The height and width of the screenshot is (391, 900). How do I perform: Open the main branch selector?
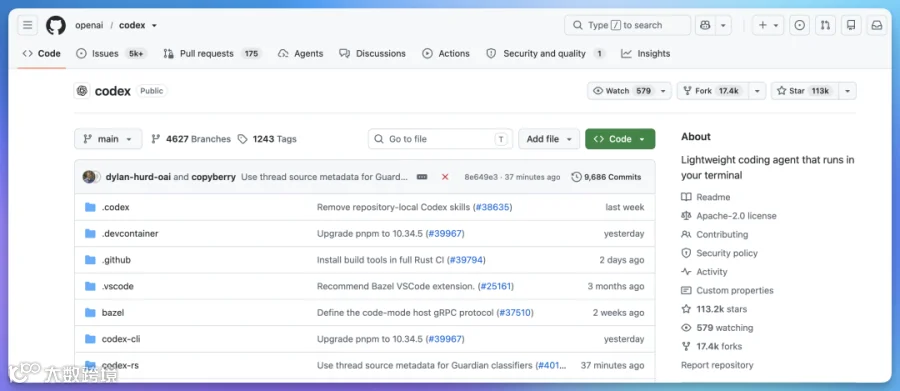point(108,139)
